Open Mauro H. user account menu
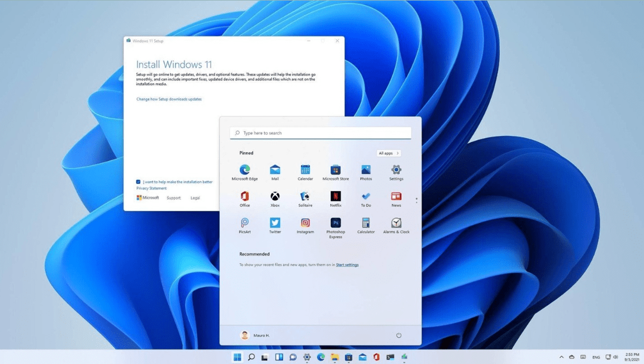 (x=255, y=335)
